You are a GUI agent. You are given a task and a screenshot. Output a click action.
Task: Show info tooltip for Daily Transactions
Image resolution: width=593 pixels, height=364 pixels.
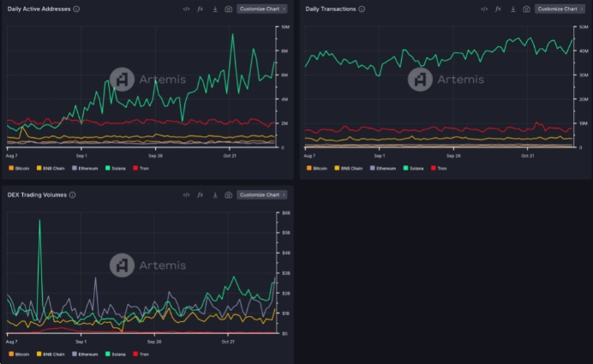point(362,9)
